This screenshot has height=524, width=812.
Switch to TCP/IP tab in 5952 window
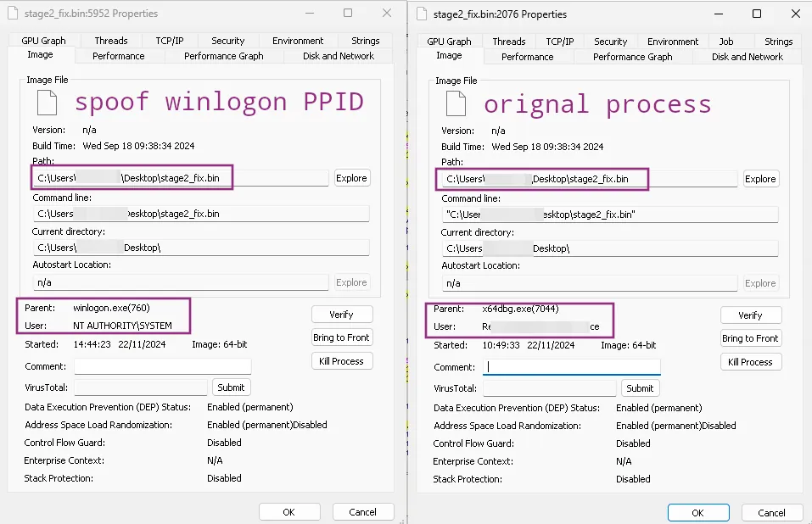[170, 41]
